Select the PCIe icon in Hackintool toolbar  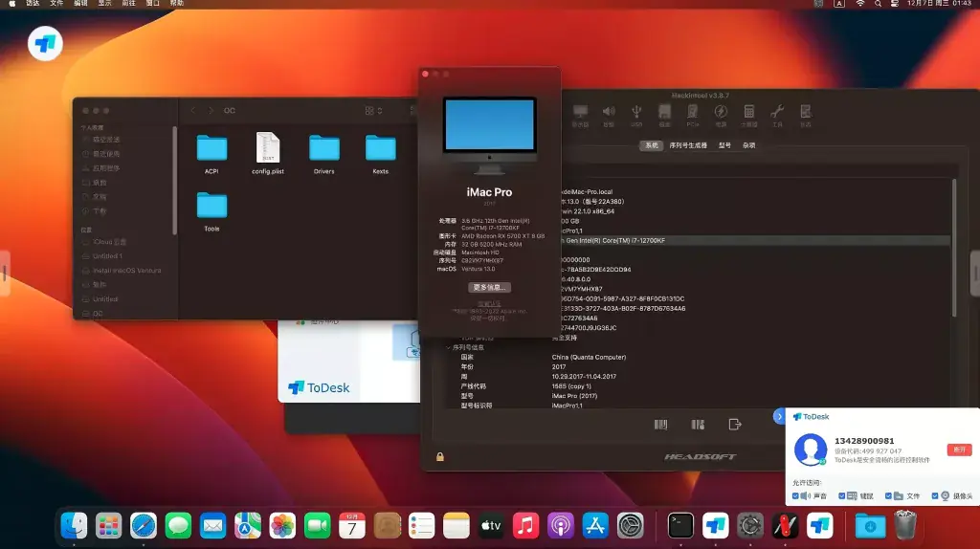[x=693, y=115]
